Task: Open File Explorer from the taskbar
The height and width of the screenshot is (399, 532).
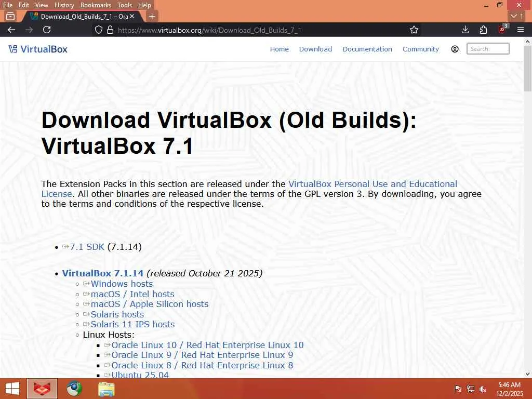Action: [x=106, y=389]
